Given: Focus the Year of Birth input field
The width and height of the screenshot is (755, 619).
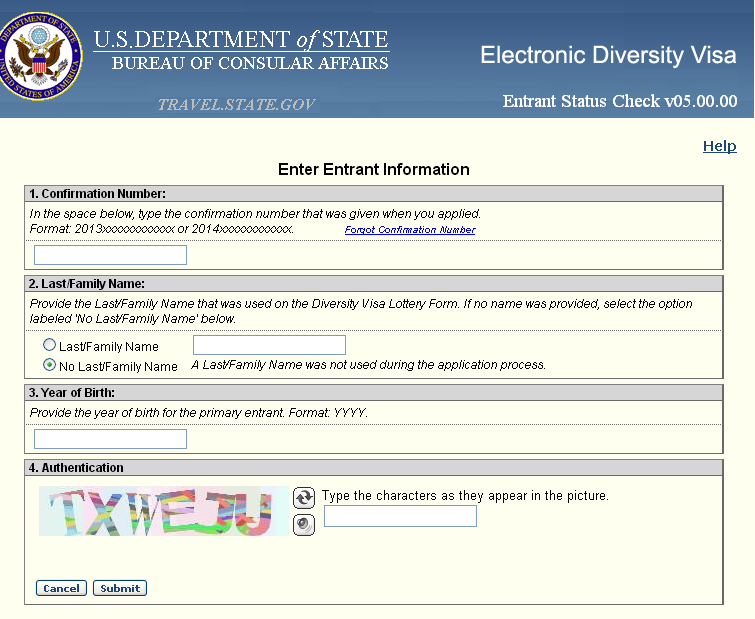Looking at the screenshot, I should coord(110,439).
